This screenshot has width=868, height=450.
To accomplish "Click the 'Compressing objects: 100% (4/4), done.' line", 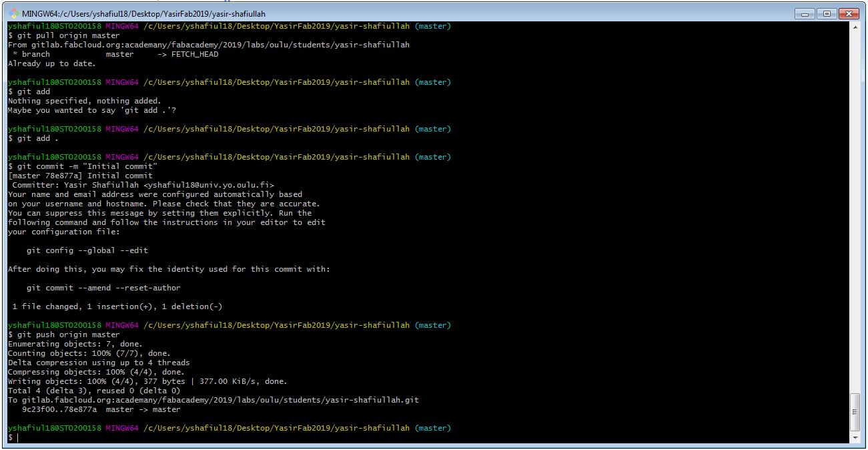I will click(97, 373).
